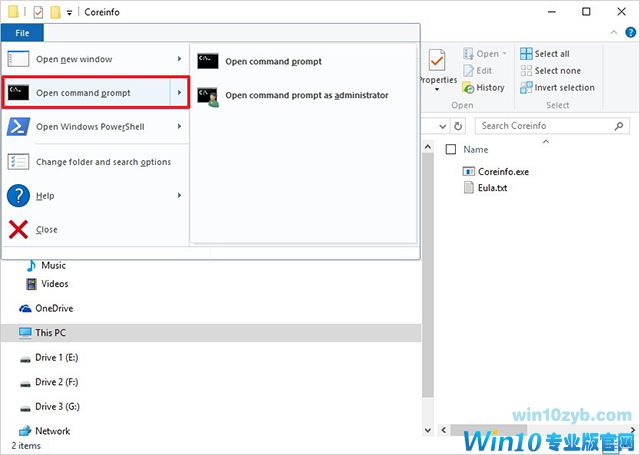Click the Properties ribbon icon

pos(437,61)
